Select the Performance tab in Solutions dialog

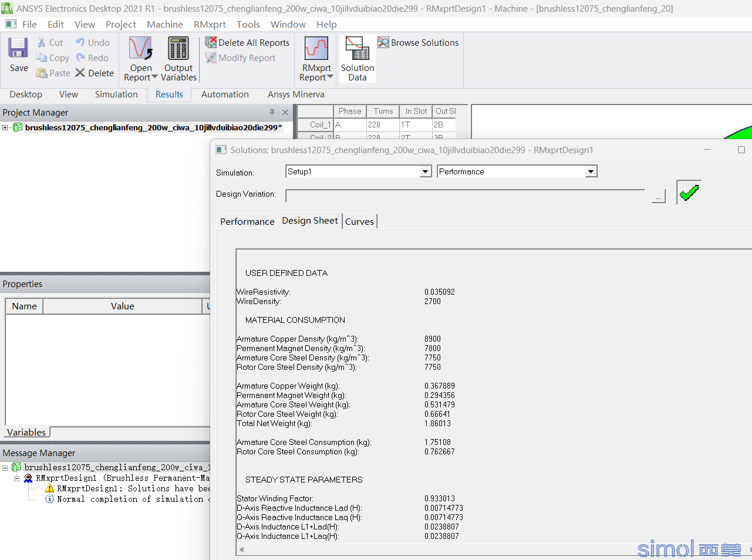247,221
